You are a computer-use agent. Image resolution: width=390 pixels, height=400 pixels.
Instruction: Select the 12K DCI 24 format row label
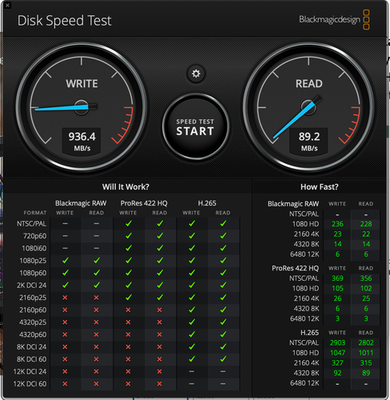pyautogui.click(x=30, y=372)
